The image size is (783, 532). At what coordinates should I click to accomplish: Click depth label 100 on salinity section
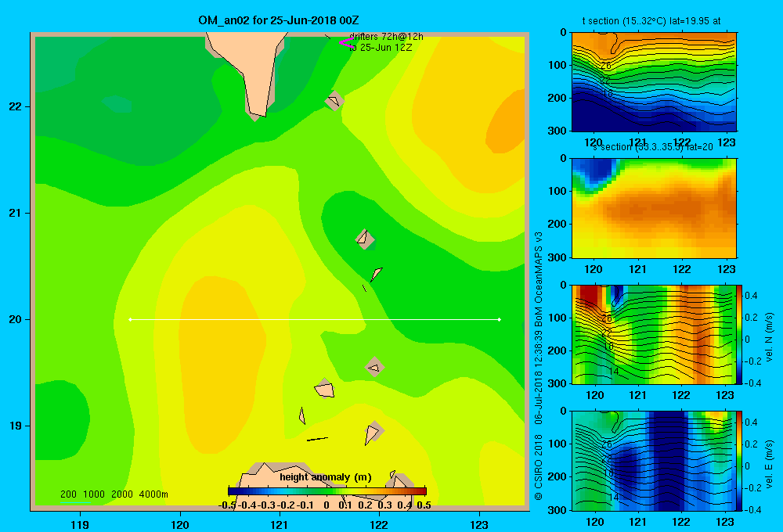[x=557, y=191]
